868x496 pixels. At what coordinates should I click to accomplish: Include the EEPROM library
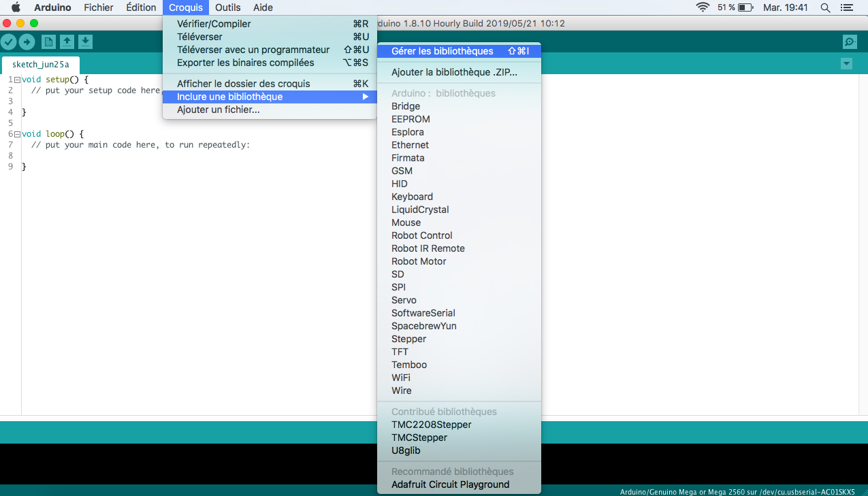460,119
